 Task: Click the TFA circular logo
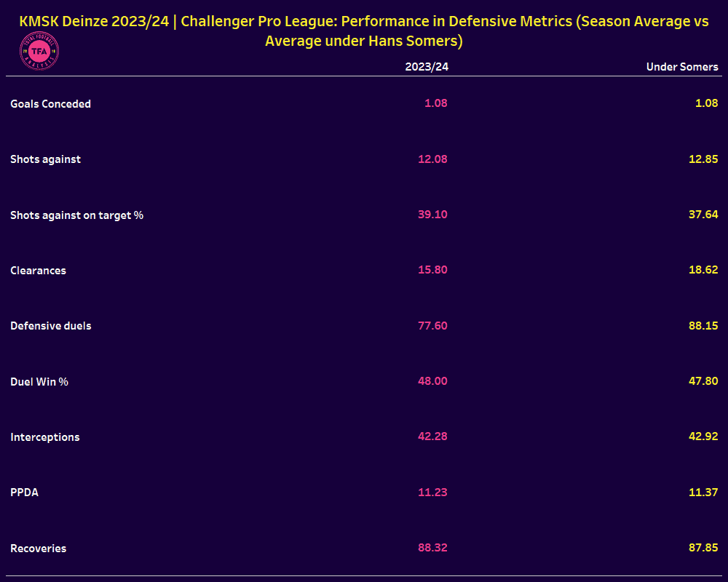coord(39,55)
